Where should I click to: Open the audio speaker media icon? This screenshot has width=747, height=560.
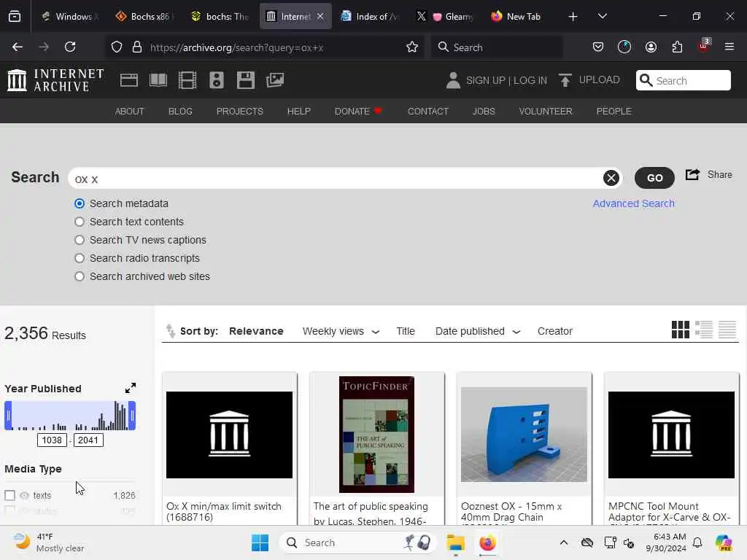216,80
